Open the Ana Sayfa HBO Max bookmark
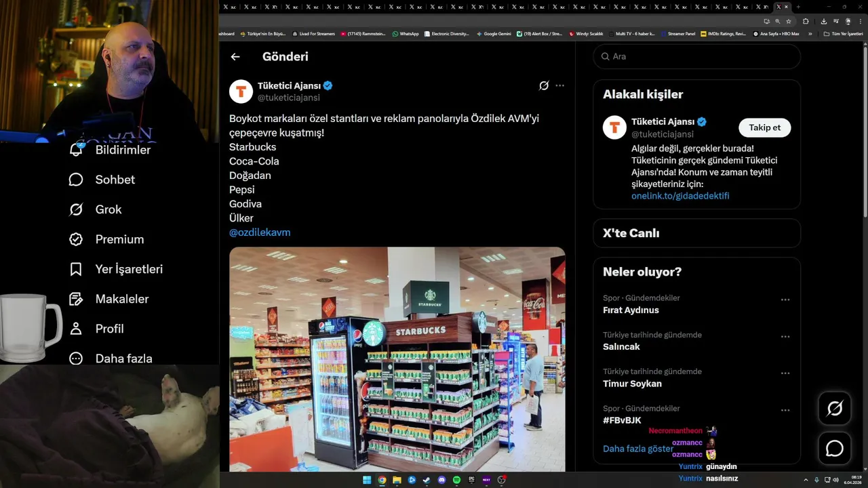 [776, 33]
